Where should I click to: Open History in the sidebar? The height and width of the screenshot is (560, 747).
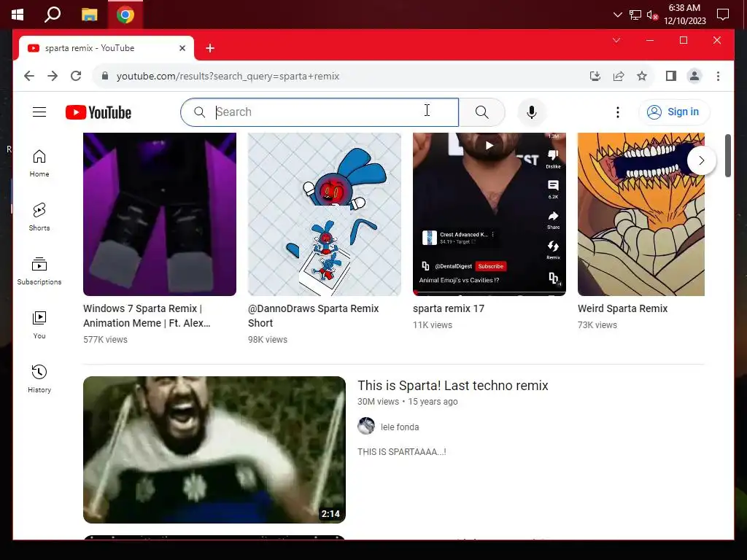click(39, 378)
